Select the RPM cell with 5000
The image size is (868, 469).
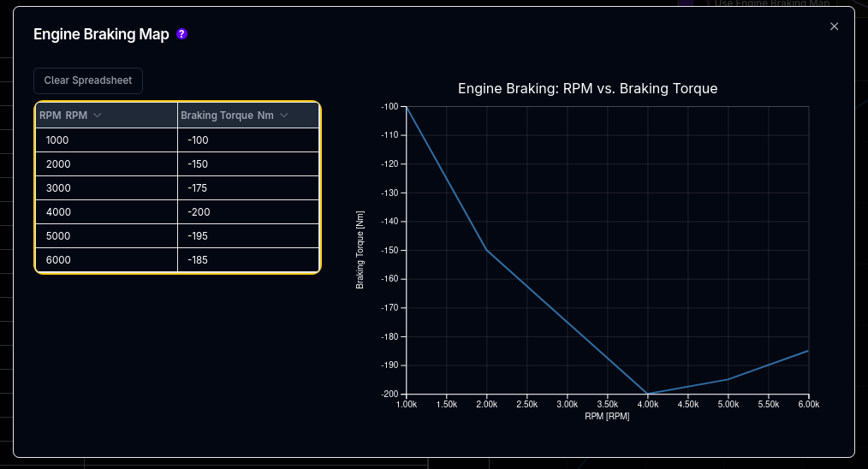coord(106,236)
